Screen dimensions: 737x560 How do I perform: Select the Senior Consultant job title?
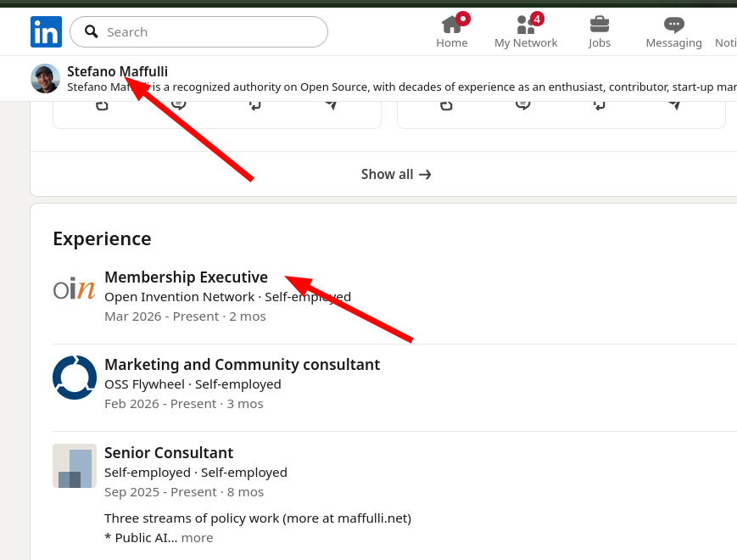tap(169, 453)
